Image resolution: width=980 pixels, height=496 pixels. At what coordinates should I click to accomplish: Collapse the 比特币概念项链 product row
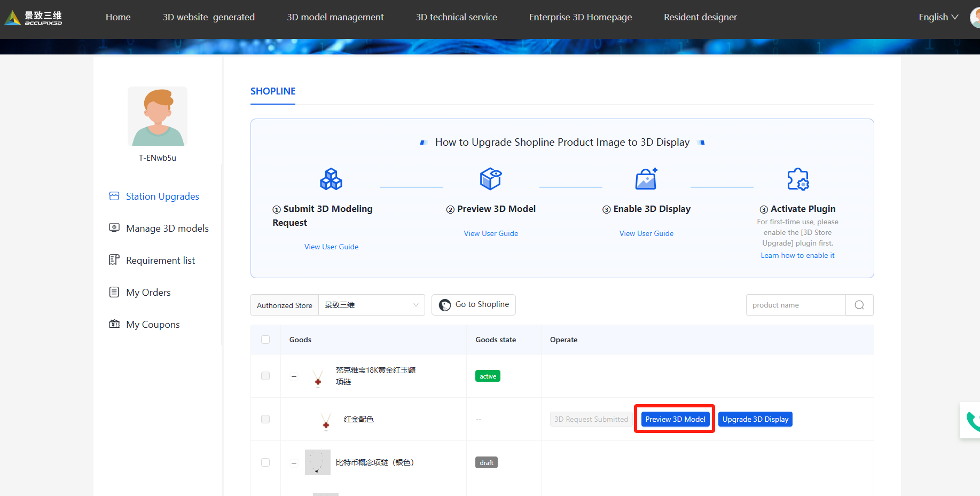click(x=294, y=462)
